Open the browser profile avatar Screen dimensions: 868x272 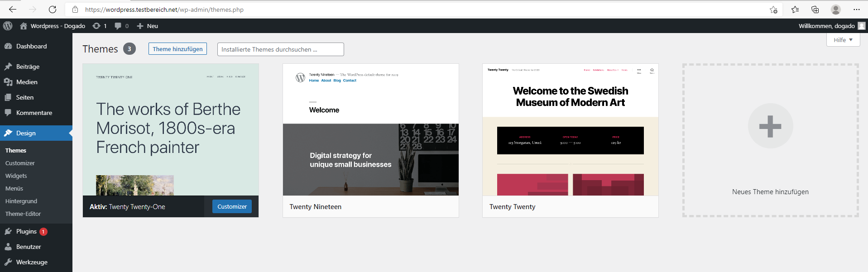coord(836,10)
